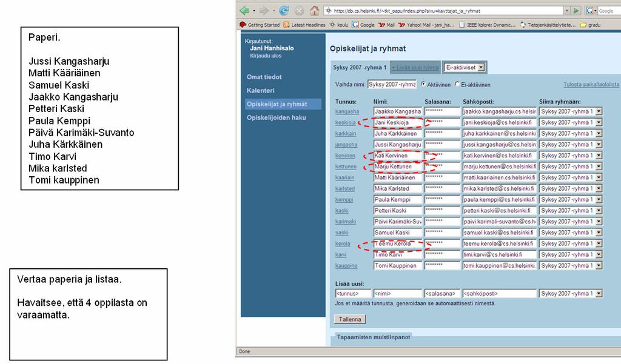Select Opiskelijat ja ryhmät in the sidebar
621x364 pixels.
283,104
